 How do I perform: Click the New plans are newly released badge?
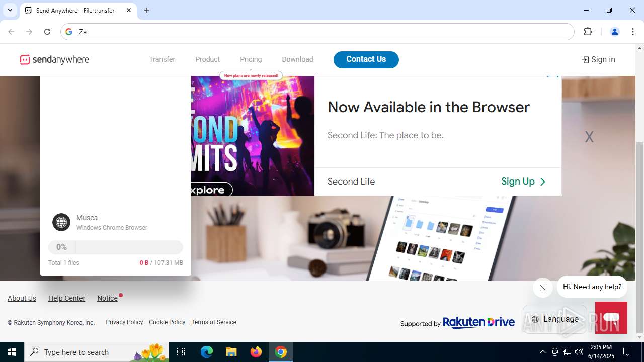pos(251,75)
